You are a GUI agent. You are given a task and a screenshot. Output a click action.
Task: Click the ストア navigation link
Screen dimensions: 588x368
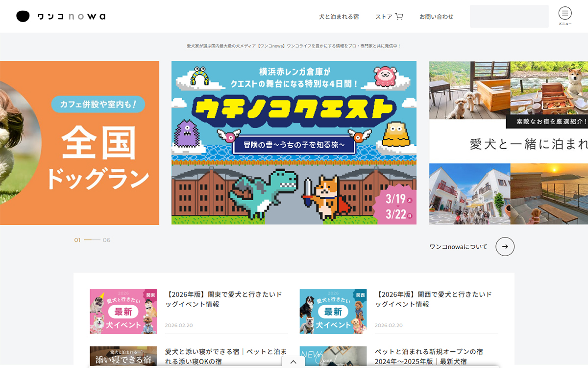[x=384, y=17]
